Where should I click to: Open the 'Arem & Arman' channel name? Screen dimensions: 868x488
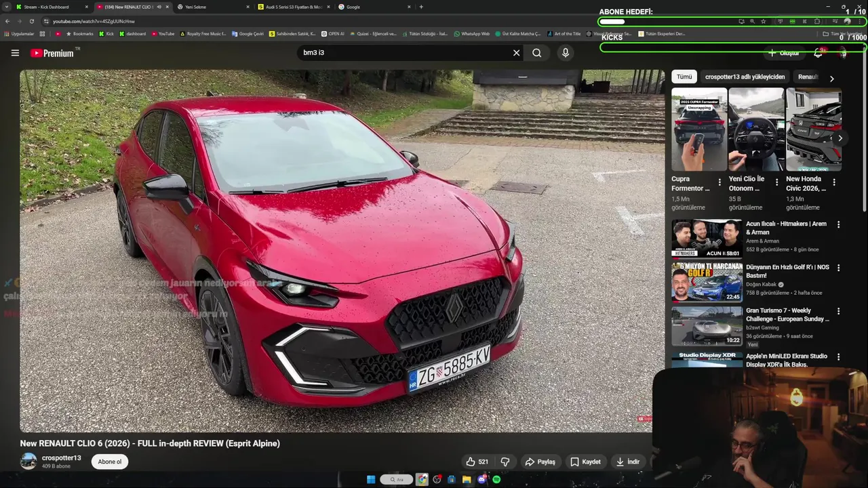[762, 241]
